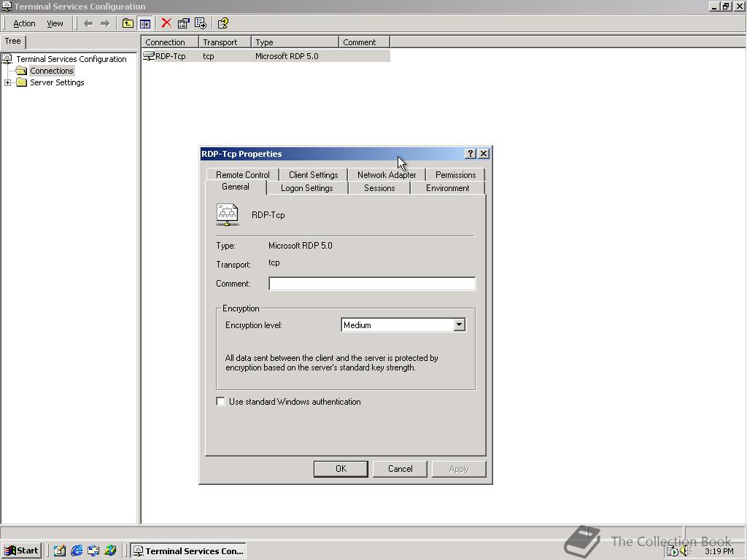Switch to the Logon Settings tab
The width and height of the screenshot is (747, 560).
point(307,188)
